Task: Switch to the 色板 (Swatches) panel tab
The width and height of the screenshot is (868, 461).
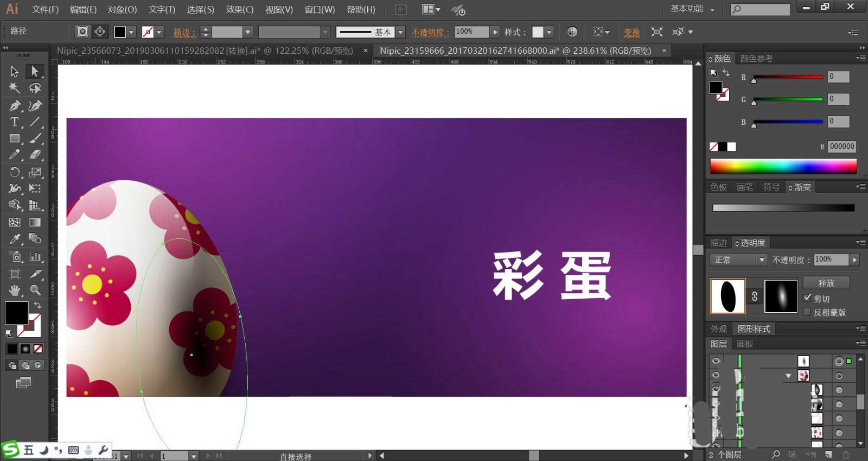Action: (719, 187)
